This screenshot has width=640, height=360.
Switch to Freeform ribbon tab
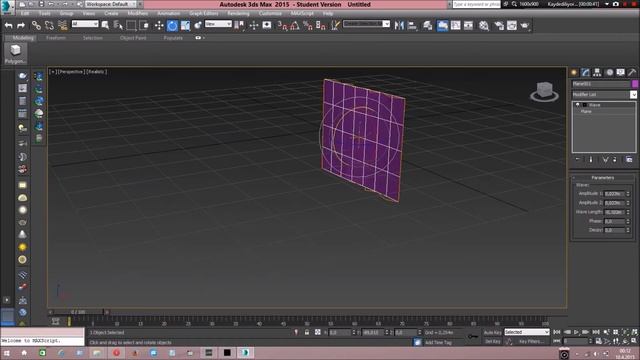(56, 38)
